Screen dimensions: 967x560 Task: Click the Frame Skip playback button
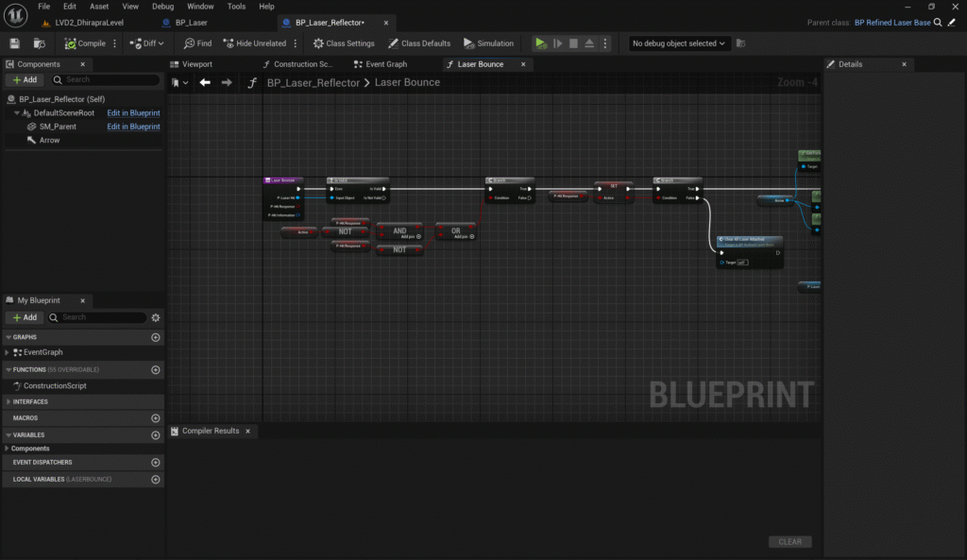point(557,43)
